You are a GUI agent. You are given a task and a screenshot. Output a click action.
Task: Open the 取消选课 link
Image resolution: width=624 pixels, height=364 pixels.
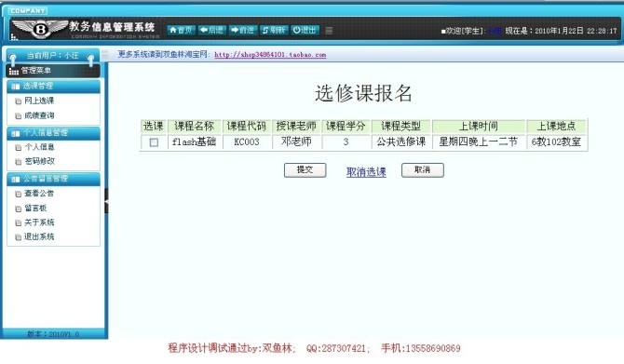[x=366, y=172]
